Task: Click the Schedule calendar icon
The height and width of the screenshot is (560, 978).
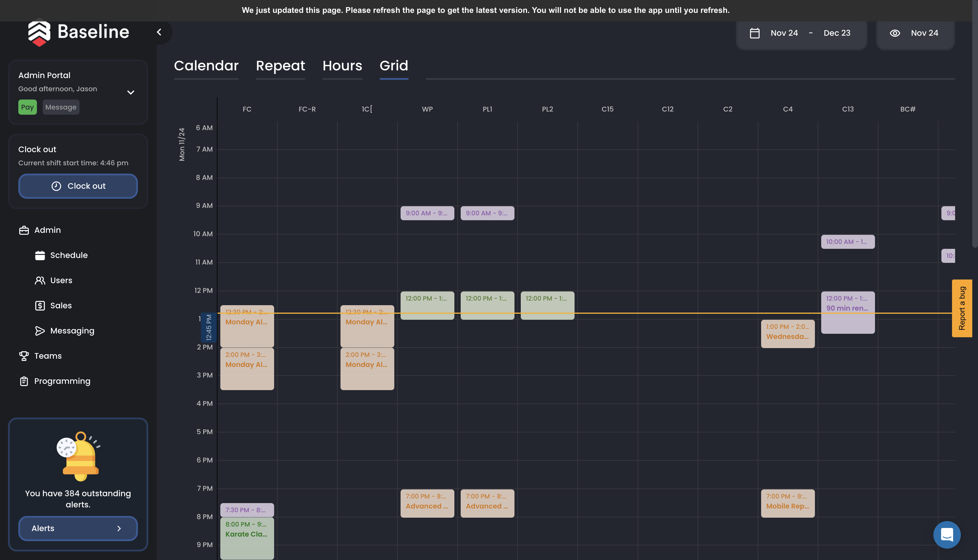Action: [40, 255]
